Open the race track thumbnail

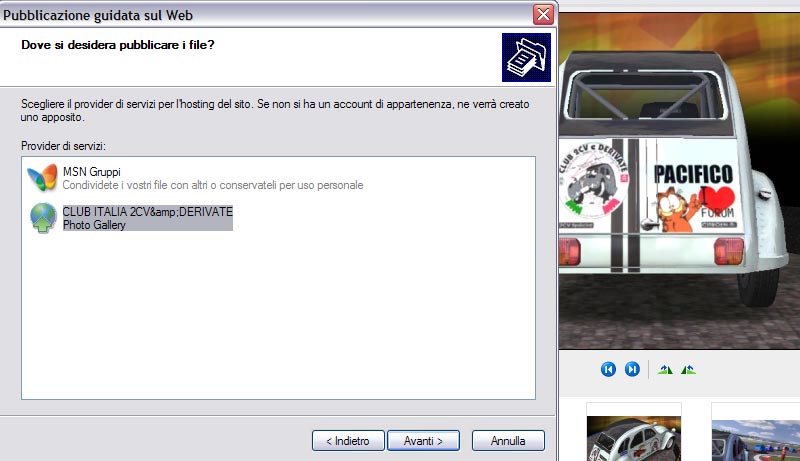pyautogui.click(x=756, y=440)
